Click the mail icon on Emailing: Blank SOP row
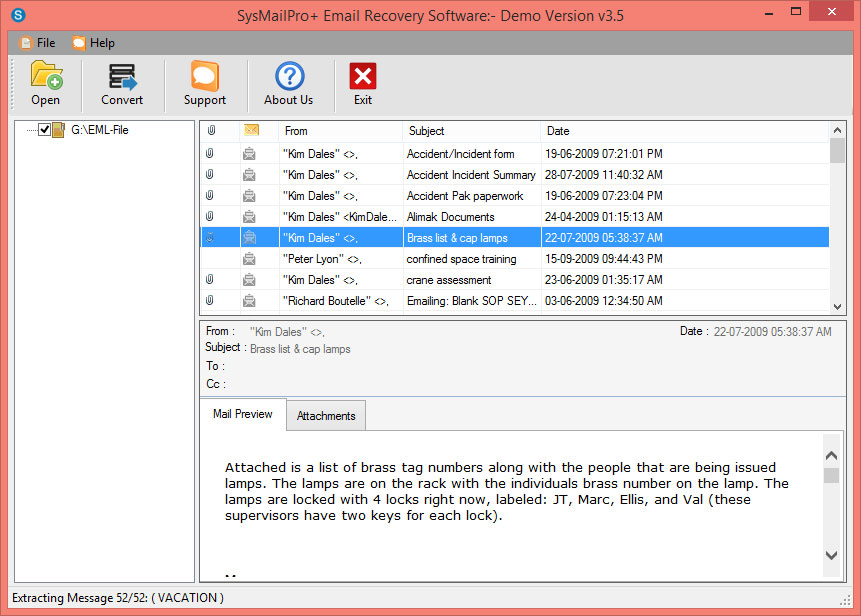Screen dimensions: 861x616 pos(249,300)
